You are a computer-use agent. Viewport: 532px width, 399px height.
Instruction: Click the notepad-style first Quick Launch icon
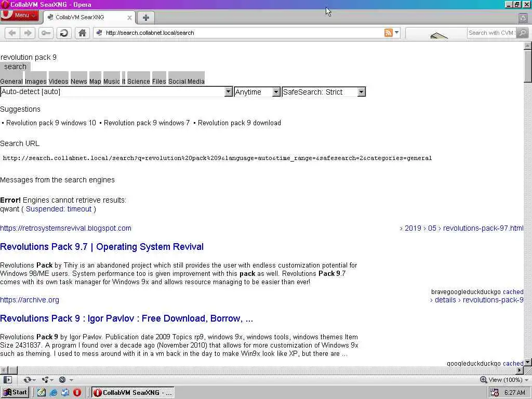click(x=42, y=393)
